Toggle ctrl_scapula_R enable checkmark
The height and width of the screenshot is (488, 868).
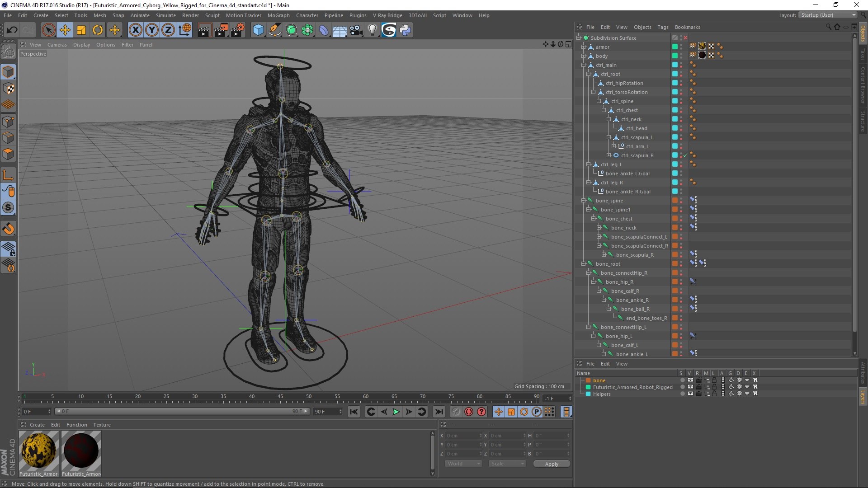[685, 155]
